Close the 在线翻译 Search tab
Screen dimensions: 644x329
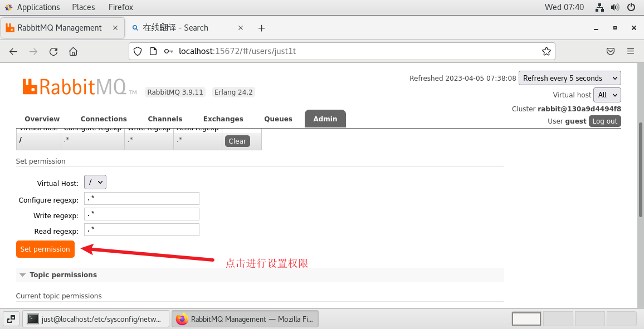coord(241,28)
